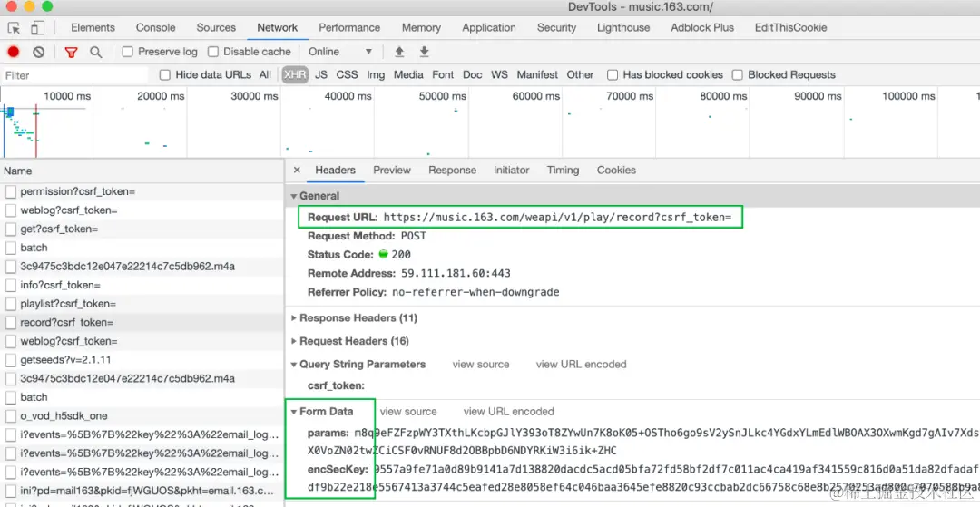980x507 pixels.
Task: Open the Adblock Plus tab
Action: [702, 28]
